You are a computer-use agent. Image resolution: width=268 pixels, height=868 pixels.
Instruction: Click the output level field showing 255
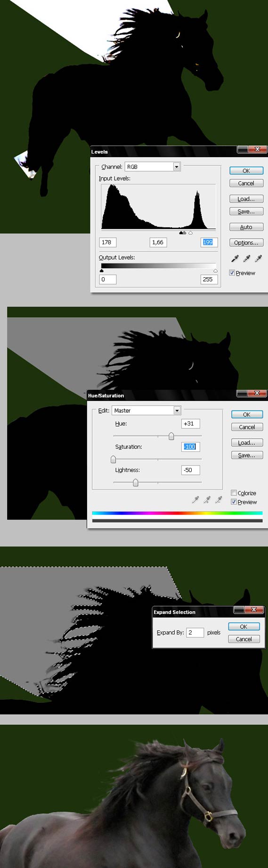click(x=209, y=279)
